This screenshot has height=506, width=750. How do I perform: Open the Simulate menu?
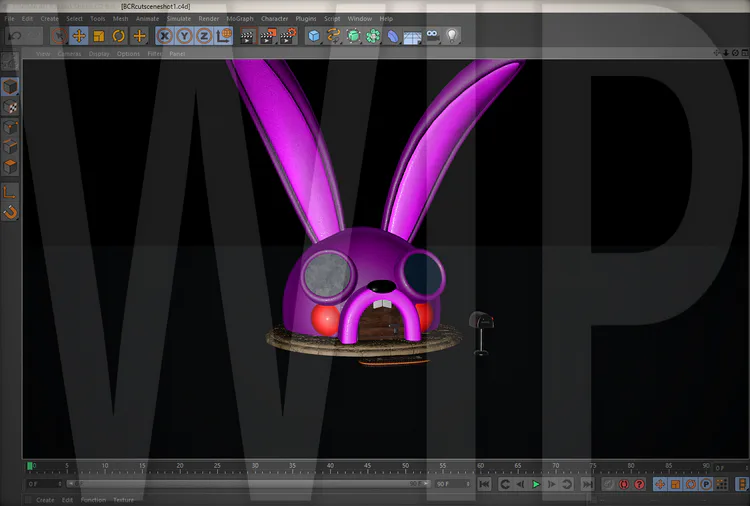click(179, 19)
